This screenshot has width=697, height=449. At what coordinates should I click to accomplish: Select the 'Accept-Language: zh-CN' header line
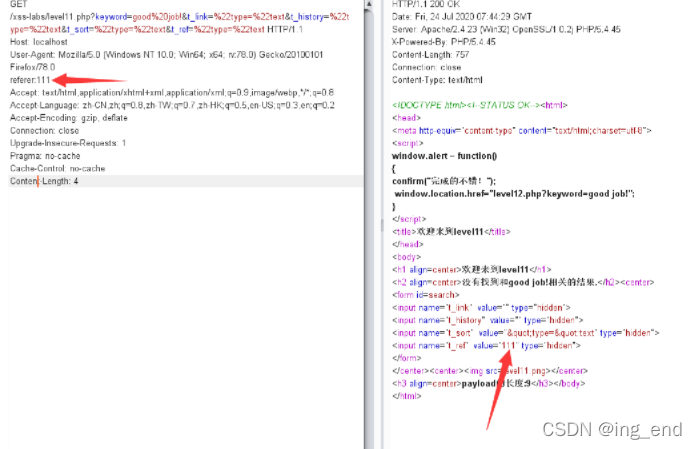172,105
